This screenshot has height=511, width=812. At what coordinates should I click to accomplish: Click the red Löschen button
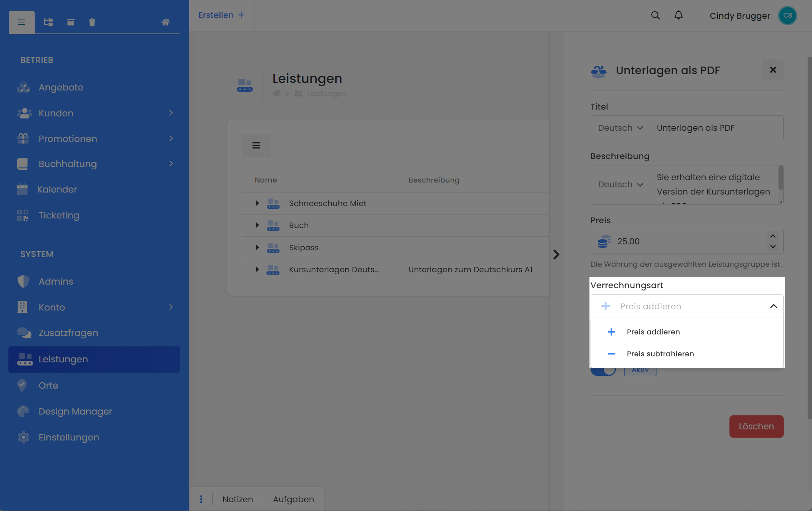(756, 426)
